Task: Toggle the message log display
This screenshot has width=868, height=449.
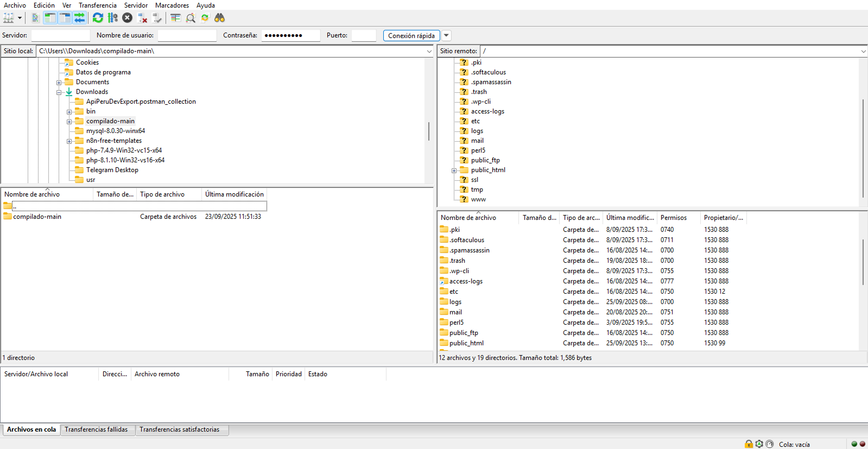Action: [35, 18]
